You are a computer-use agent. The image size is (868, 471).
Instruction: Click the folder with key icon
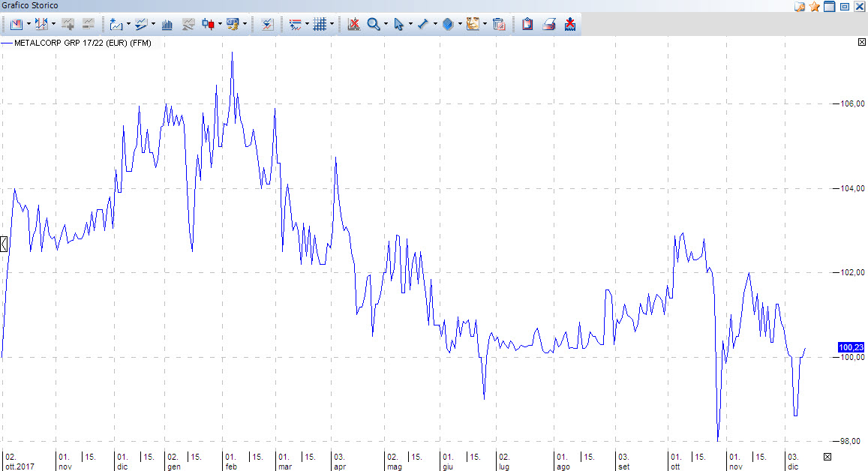[800, 7]
